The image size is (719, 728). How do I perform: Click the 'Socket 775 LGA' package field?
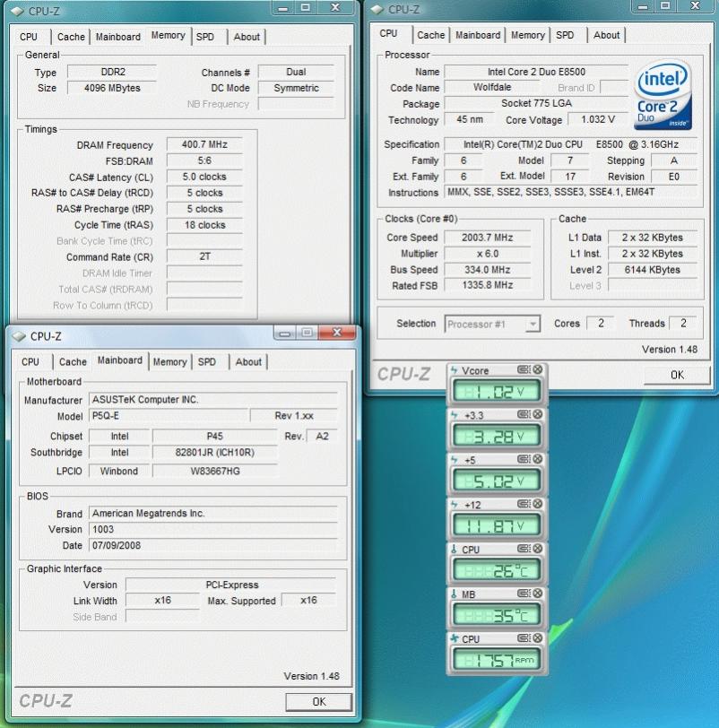(536, 103)
